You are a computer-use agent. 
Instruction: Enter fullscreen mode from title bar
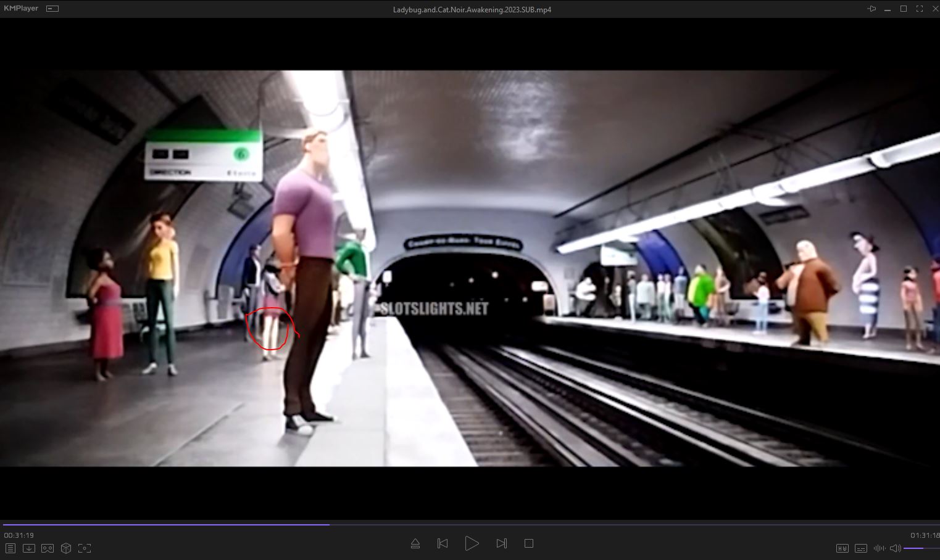point(920,9)
